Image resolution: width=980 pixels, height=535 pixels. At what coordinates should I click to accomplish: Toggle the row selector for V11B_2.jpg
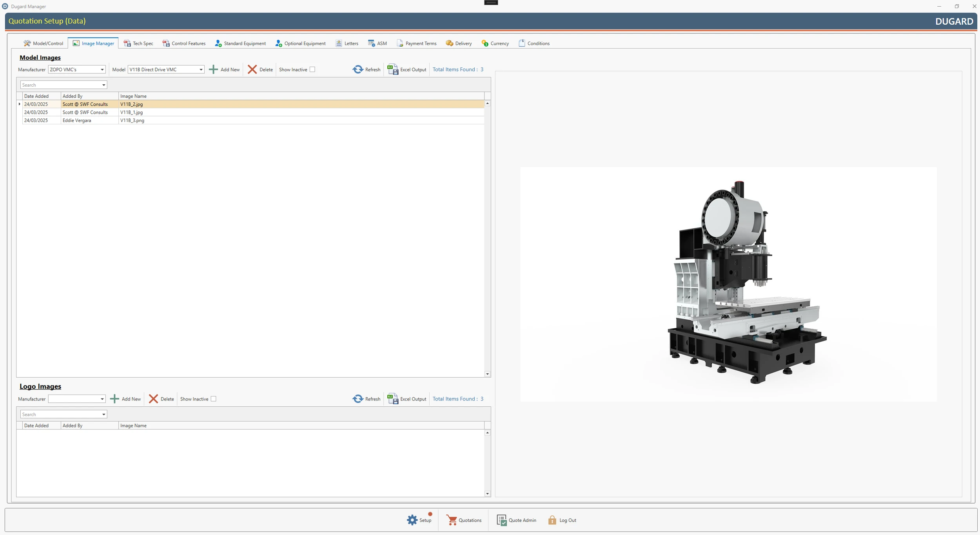19,104
